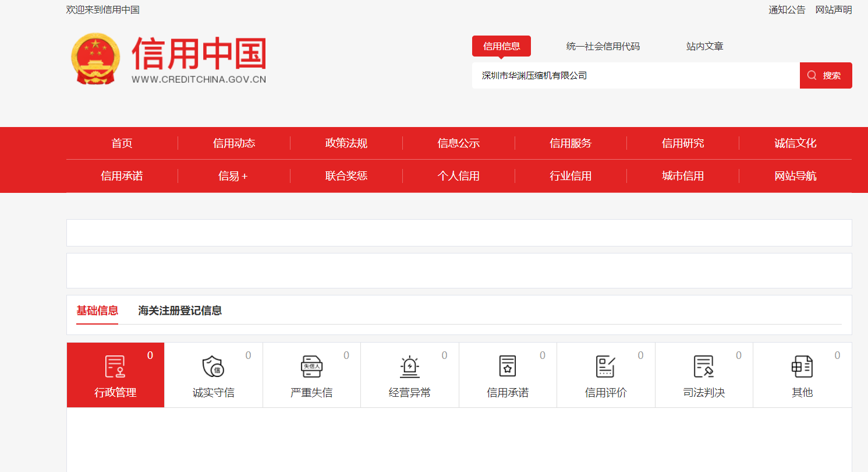
Task: Switch to the 信用信息 search tab
Action: tap(501, 46)
